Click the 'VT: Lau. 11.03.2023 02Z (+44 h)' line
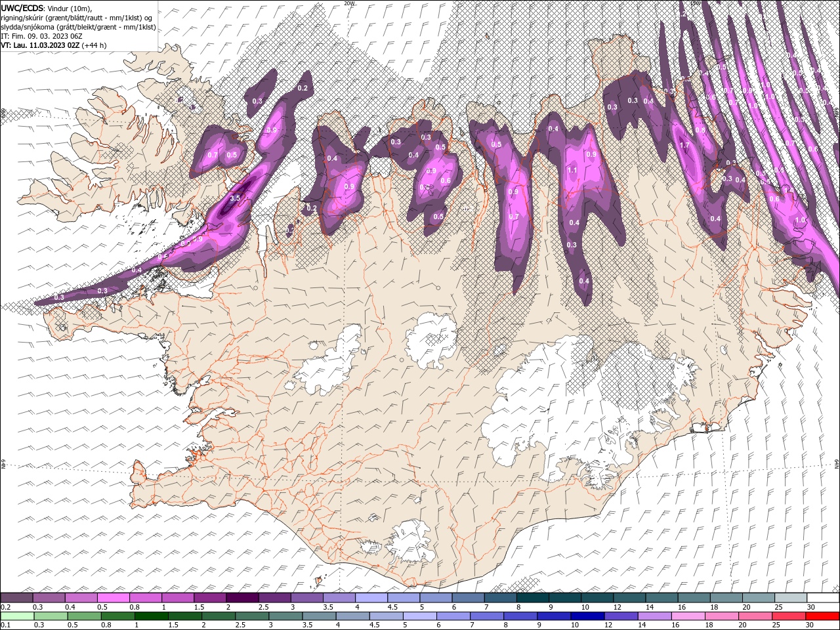This screenshot has height=630, width=840. pyautogui.click(x=54, y=45)
